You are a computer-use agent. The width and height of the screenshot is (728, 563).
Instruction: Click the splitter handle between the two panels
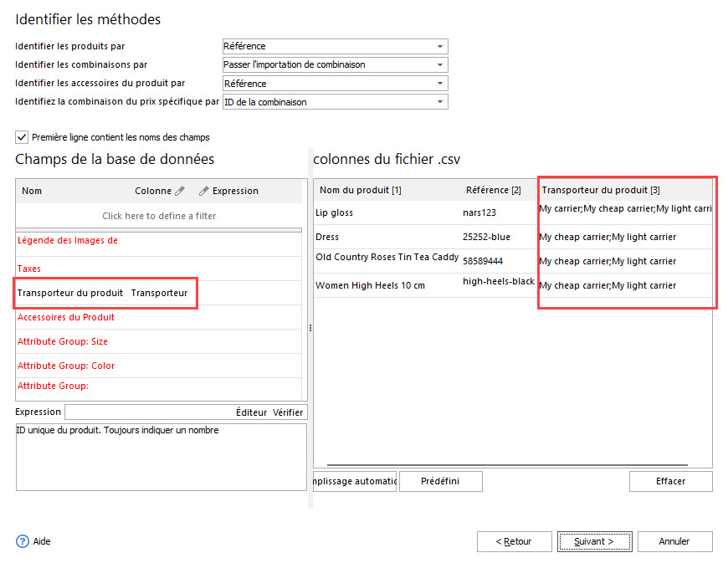click(310, 328)
